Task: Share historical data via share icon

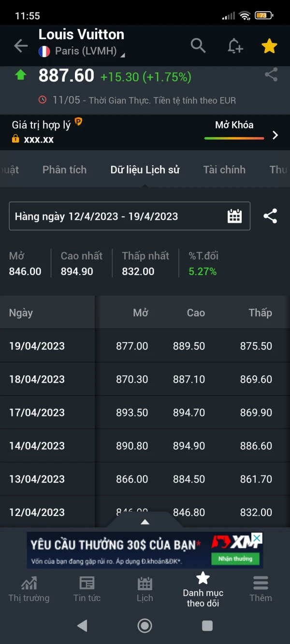Action: 270,216
